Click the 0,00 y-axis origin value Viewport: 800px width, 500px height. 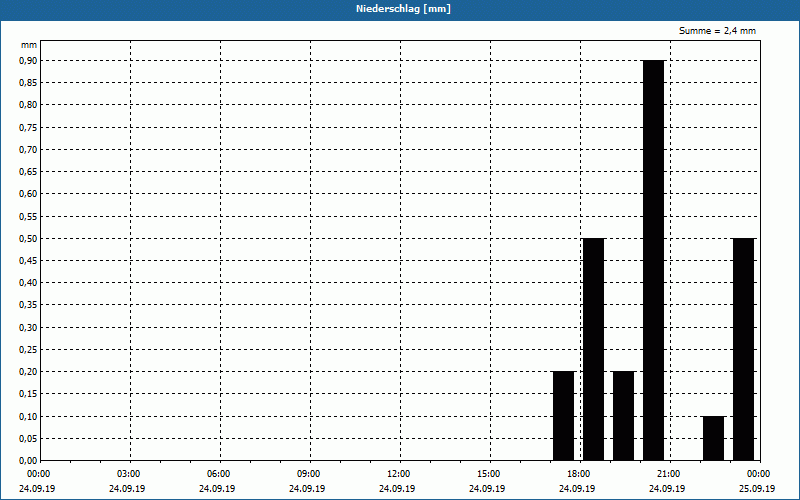coord(28,461)
